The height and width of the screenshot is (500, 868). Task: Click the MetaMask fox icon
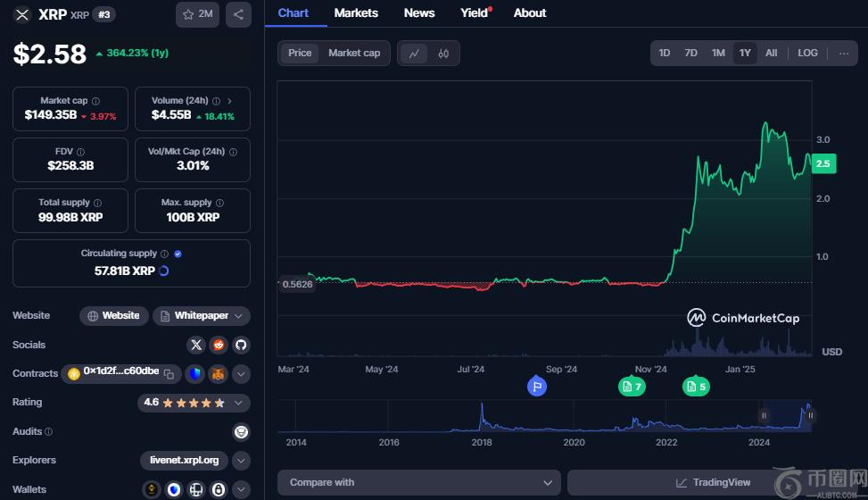[x=218, y=373]
